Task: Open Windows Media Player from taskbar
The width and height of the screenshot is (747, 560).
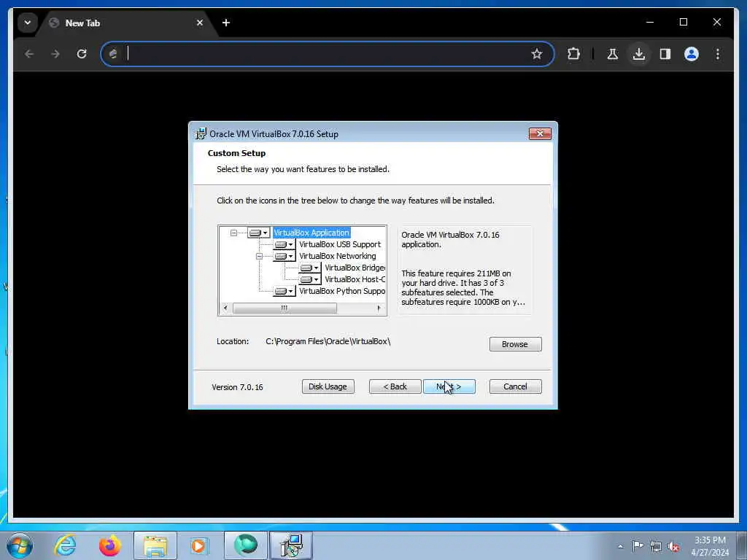Action: [x=198, y=545]
